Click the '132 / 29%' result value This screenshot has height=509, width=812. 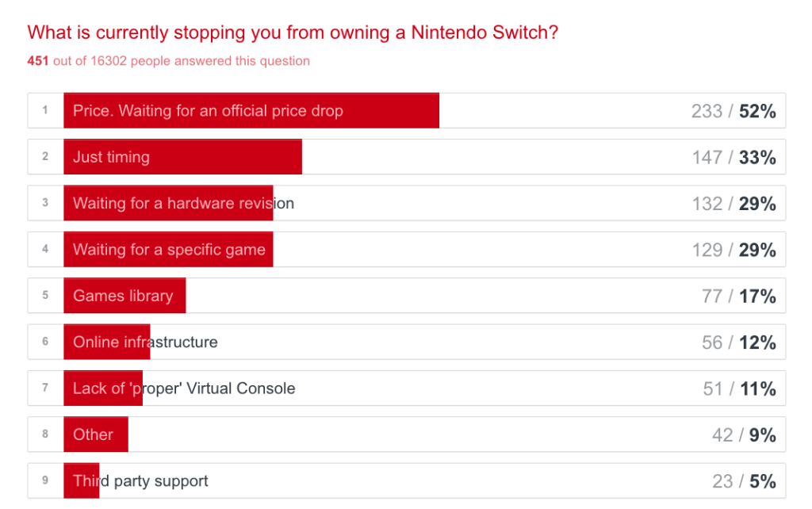733,204
